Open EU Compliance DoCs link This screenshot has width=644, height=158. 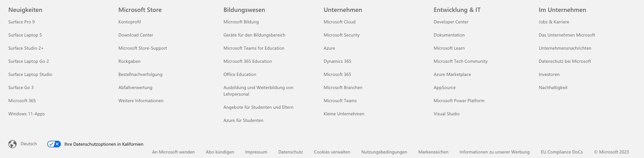562,152
